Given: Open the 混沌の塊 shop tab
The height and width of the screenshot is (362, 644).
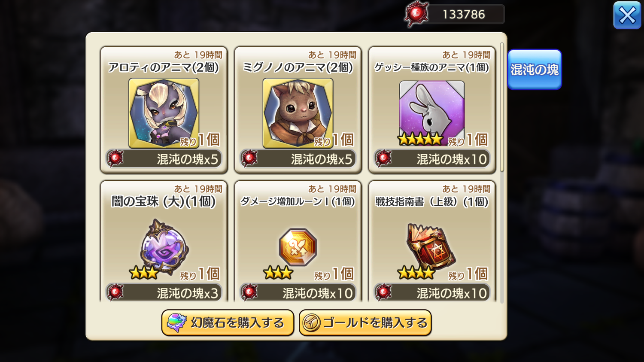Looking at the screenshot, I should pyautogui.click(x=535, y=70).
